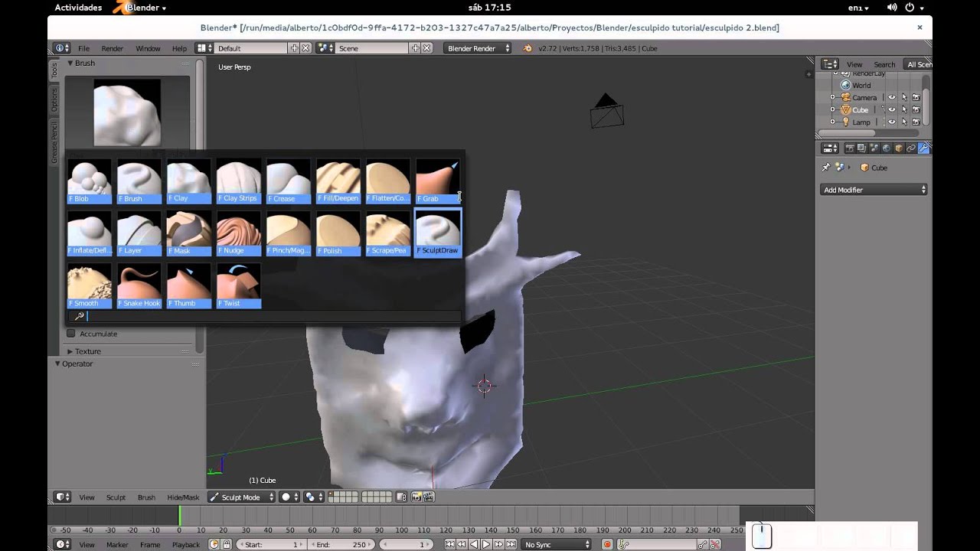Viewport: 980px width, 551px height.
Task: Jump to the last frame button
Action: point(511,545)
